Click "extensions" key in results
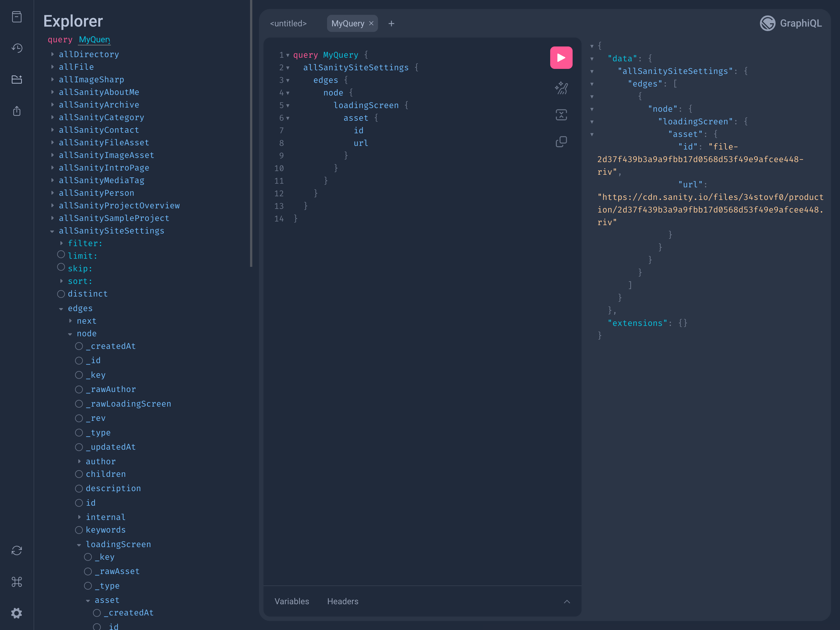 click(637, 323)
